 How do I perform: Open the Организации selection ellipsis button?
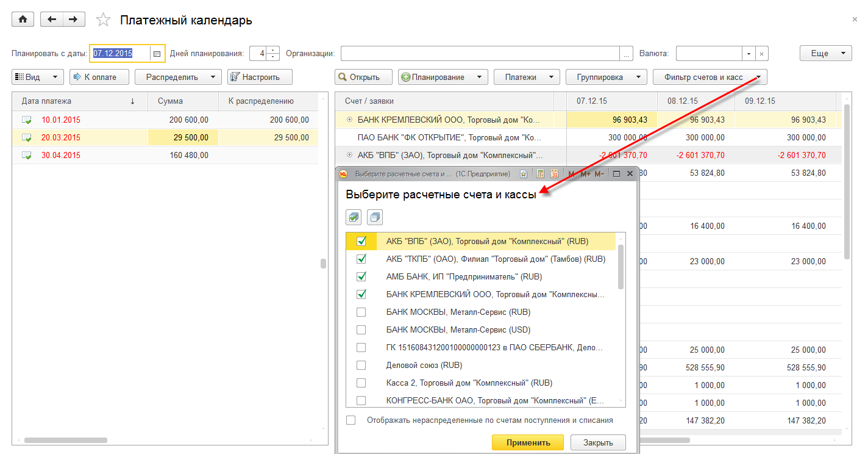[626, 54]
